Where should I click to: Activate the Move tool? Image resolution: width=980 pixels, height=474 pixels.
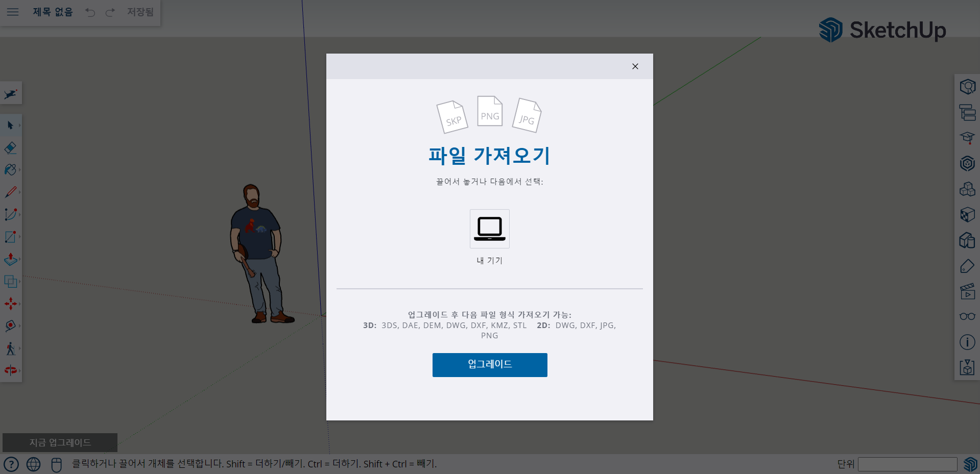click(x=10, y=304)
